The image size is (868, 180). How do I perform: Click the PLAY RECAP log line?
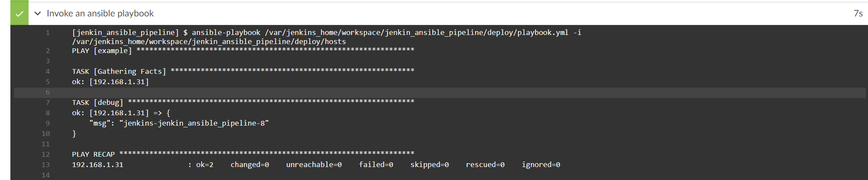point(243,154)
